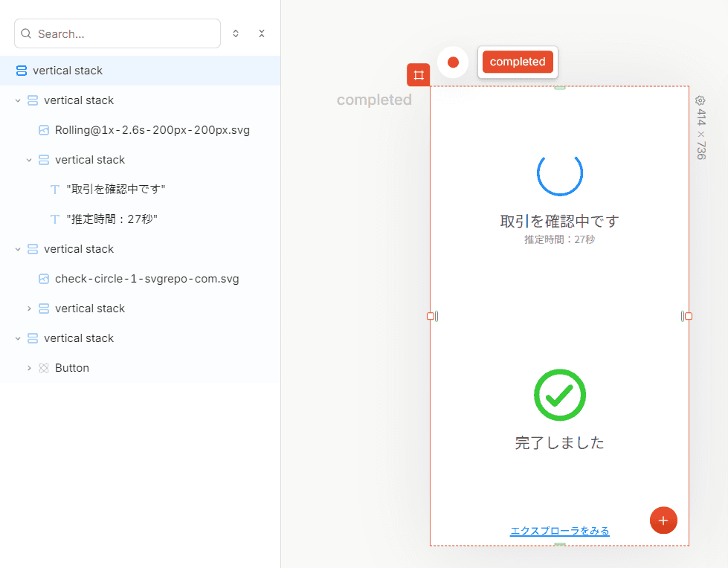728x568 pixels.
Task: Collapse the first nested vertical stack
Action: (x=18, y=100)
